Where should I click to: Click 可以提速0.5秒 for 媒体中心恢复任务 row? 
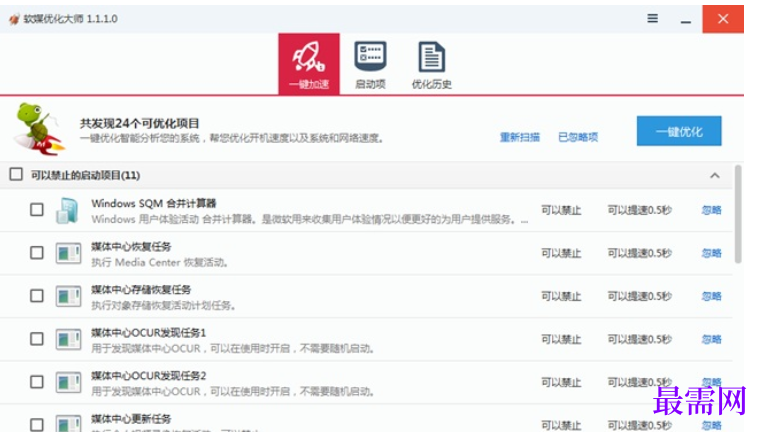(639, 253)
